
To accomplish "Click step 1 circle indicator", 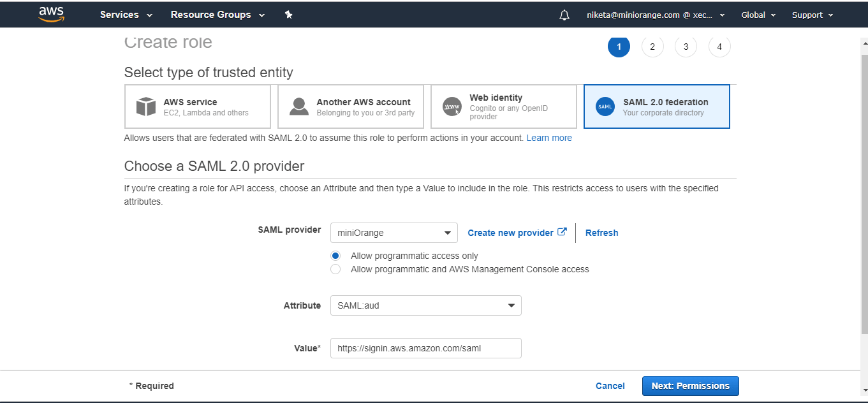I will point(619,47).
